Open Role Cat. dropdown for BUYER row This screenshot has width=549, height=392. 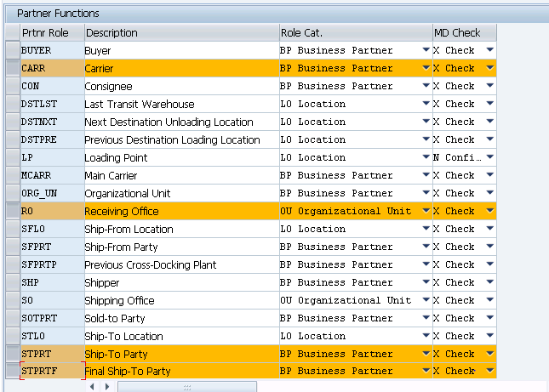[426, 50]
